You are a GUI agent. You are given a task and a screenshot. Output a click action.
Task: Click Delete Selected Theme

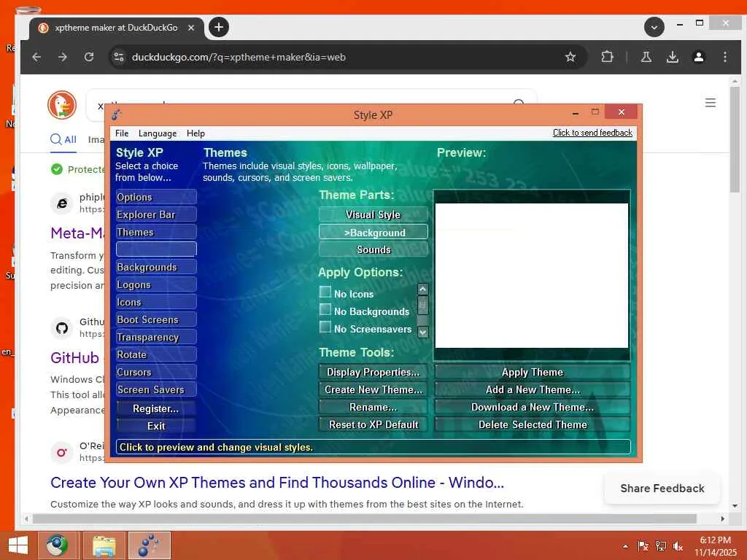[532, 425]
